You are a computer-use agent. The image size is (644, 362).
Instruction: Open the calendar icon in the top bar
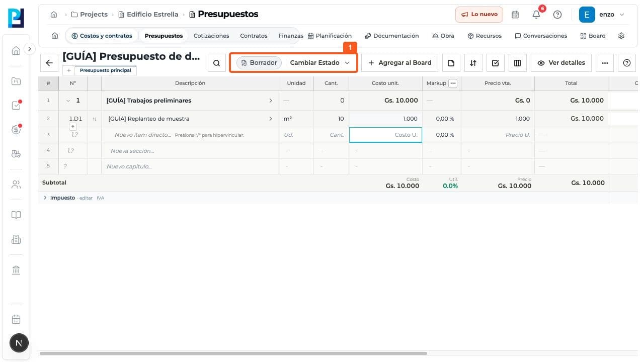(x=515, y=15)
